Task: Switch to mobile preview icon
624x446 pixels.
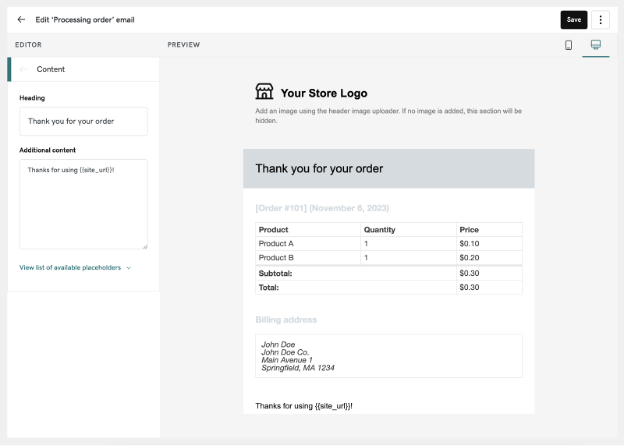Action: 569,45
